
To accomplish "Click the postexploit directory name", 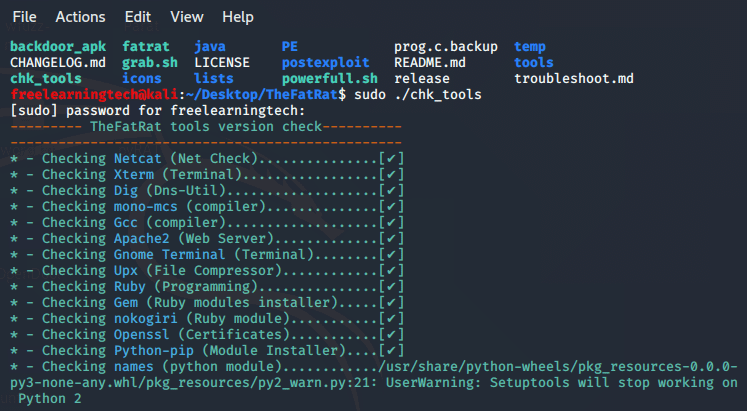I will [x=325, y=62].
